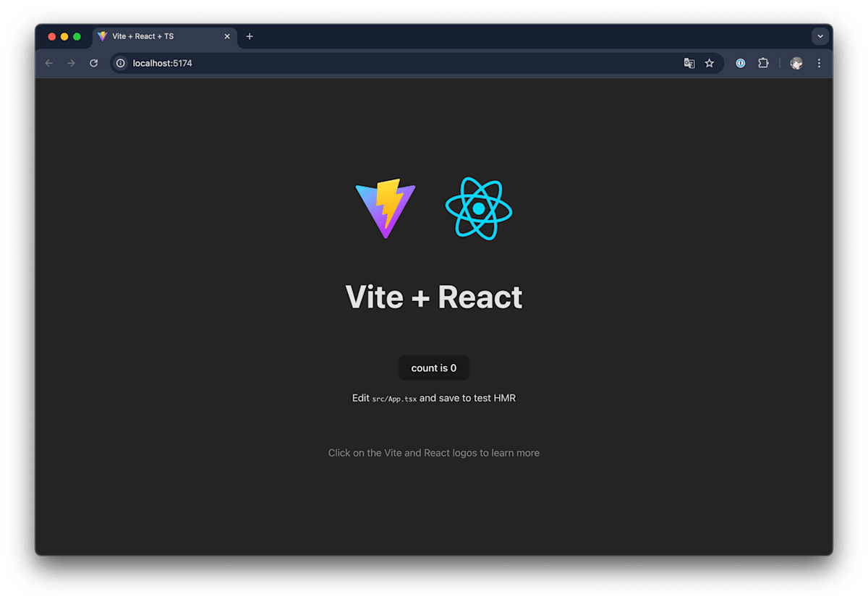
Task: Close the window with the red button
Action: pyautogui.click(x=51, y=36)
